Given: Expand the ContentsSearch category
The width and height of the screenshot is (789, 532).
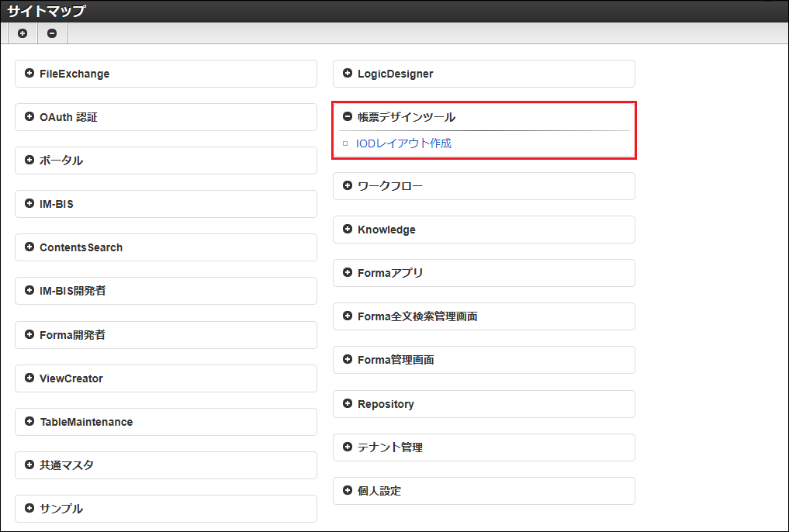Looking at the screenshot, I should [29, 247].
